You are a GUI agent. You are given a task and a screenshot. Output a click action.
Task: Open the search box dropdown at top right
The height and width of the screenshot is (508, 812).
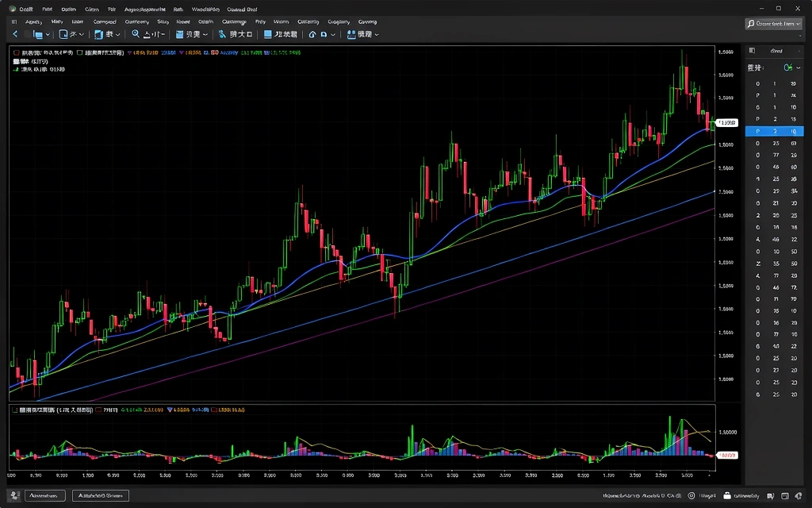click(x=797, y=24)
